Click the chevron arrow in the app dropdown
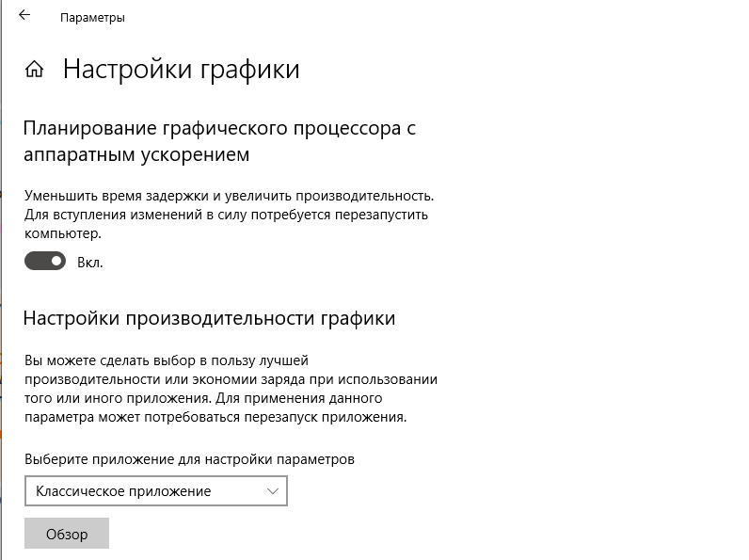 [273, 491]
